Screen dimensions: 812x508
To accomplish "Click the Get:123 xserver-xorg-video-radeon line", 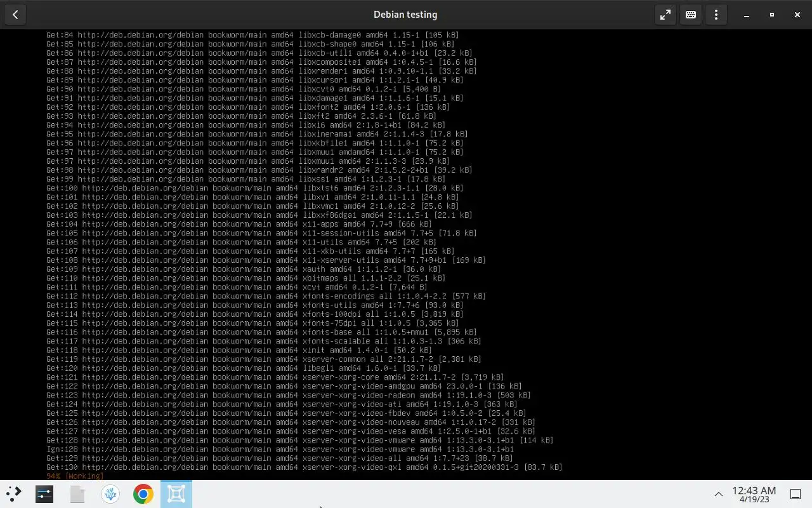I will tap(289, 395).
